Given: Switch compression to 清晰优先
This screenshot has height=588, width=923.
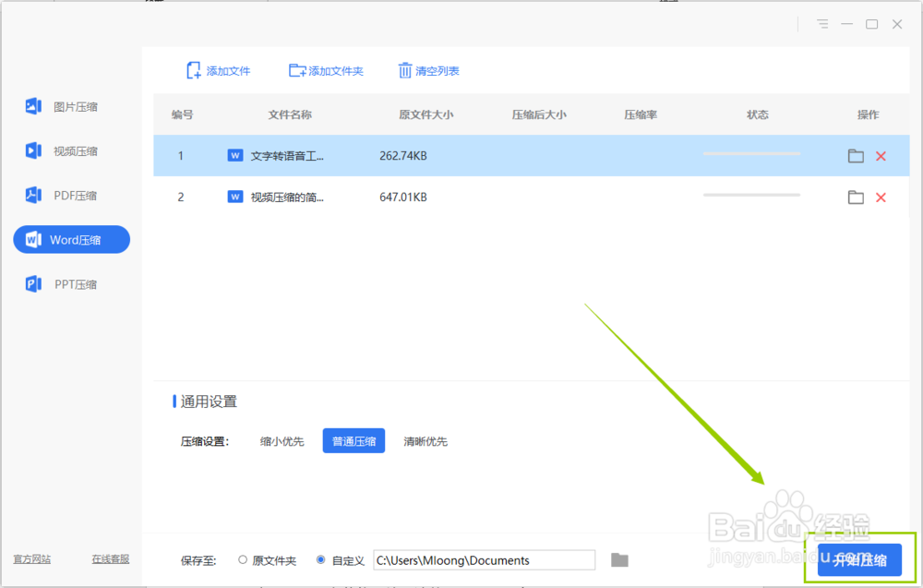Looking at the screenshot, I should click(x=426, y=440).
